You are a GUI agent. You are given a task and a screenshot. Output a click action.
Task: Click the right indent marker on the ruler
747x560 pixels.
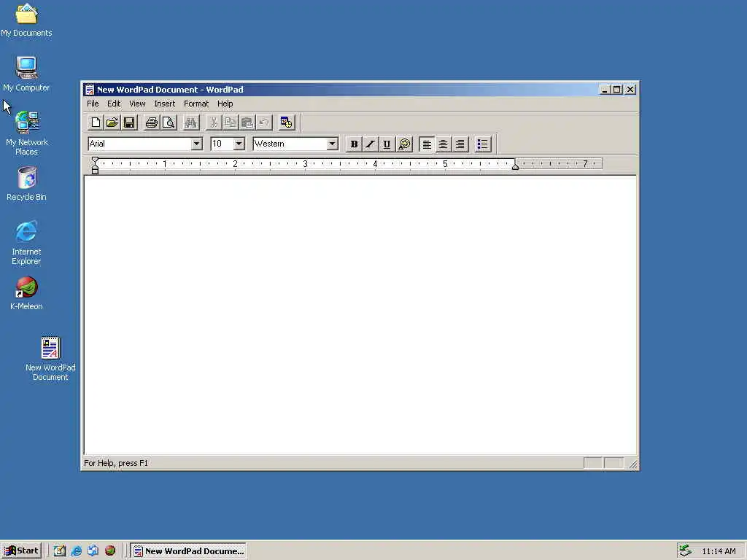point(515,166)
